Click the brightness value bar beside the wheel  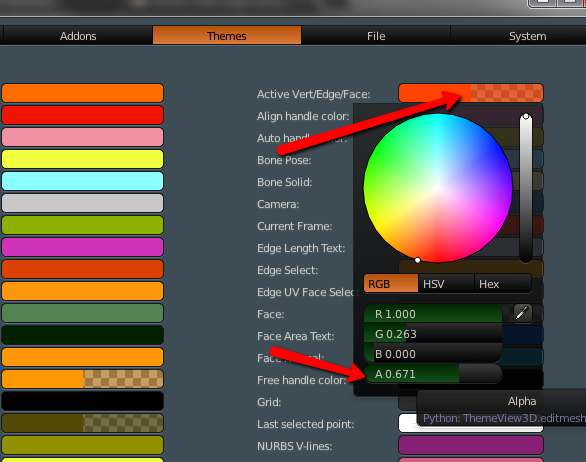(526, 189)
